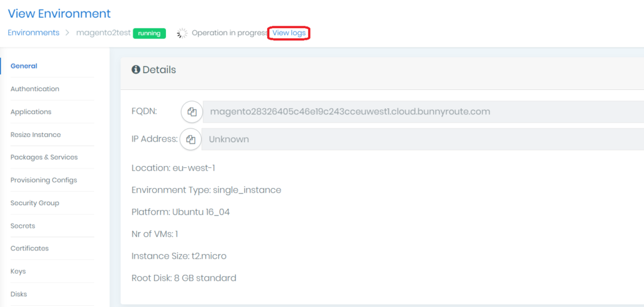Copy the FQDN value with copy icon
644x307 pixels.
click(192, 112)
